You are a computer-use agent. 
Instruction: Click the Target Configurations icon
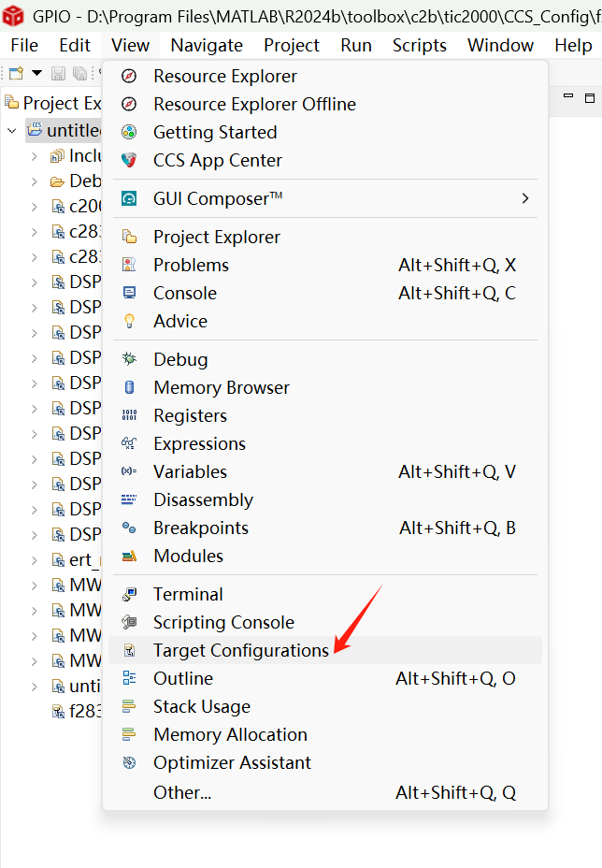click(129, 650)
